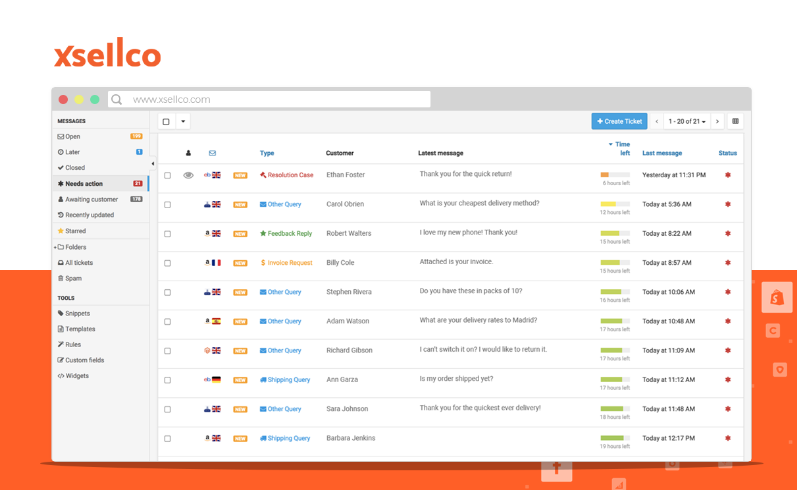This screenshot has height=490, width=797.
Task: Click the red status asterisk for Carol Obrien
Action: pos(727,204)
